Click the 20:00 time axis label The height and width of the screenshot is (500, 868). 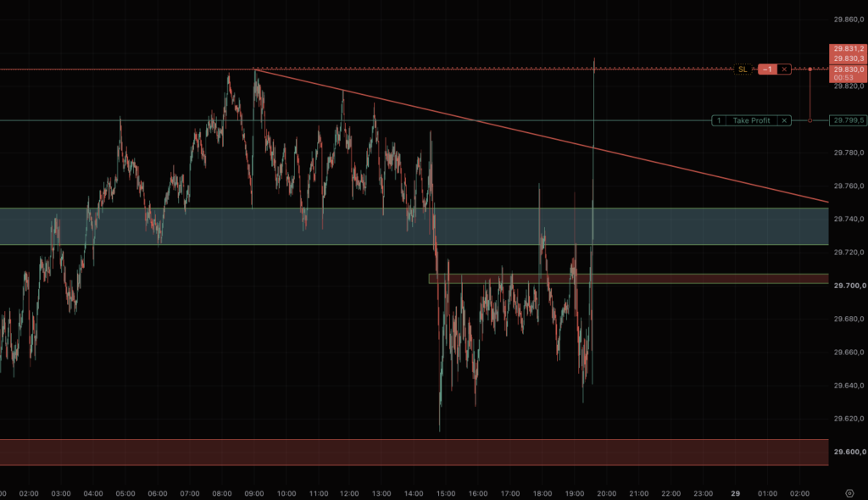(x=607, y=493)
